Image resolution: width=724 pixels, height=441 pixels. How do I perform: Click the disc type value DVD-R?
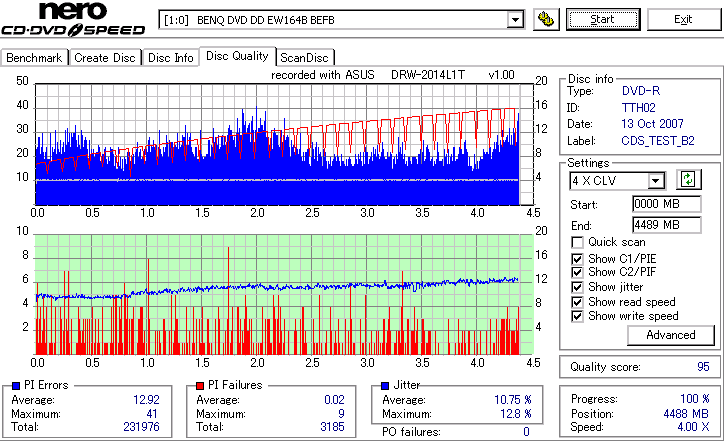click(641, 91)
